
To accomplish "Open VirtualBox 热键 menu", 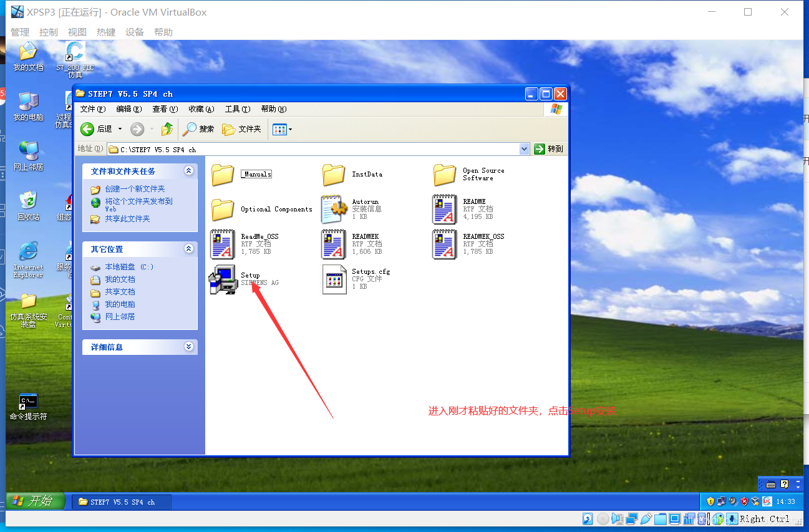I will pyautogui.click(x=106, y=32).
